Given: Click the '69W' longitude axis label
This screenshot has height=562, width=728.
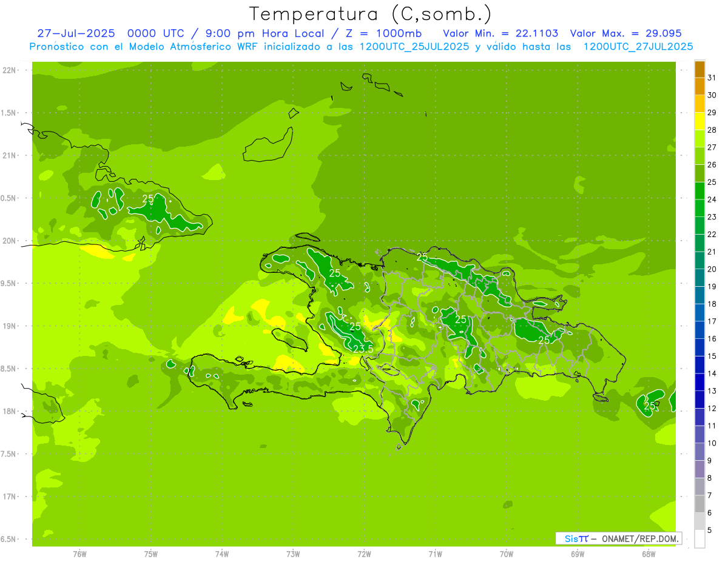Looking at the screenshot, I should pyautogui.click(x=578, y=554).
